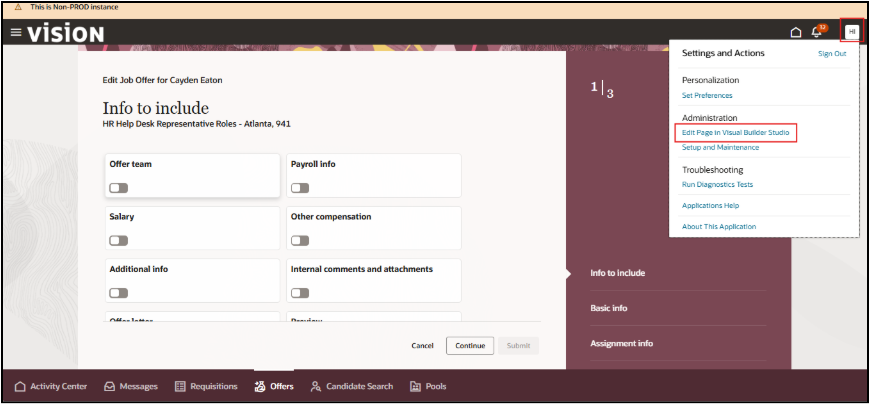Image resolution: width=870 pixels, height=405 pixels.
Task: Click 'HR Help Desk Representative Roles - Atlanta, 941'
Action: pyautogui.click(x=196, y=124)
